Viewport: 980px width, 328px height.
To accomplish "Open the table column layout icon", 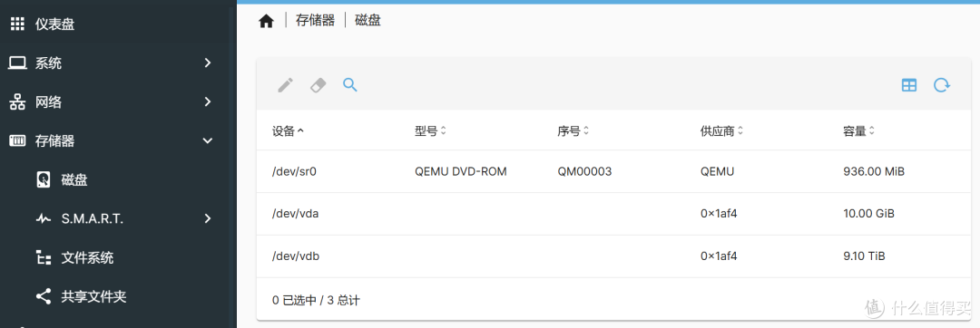I will pyautogui.click(x=909, y=85).
